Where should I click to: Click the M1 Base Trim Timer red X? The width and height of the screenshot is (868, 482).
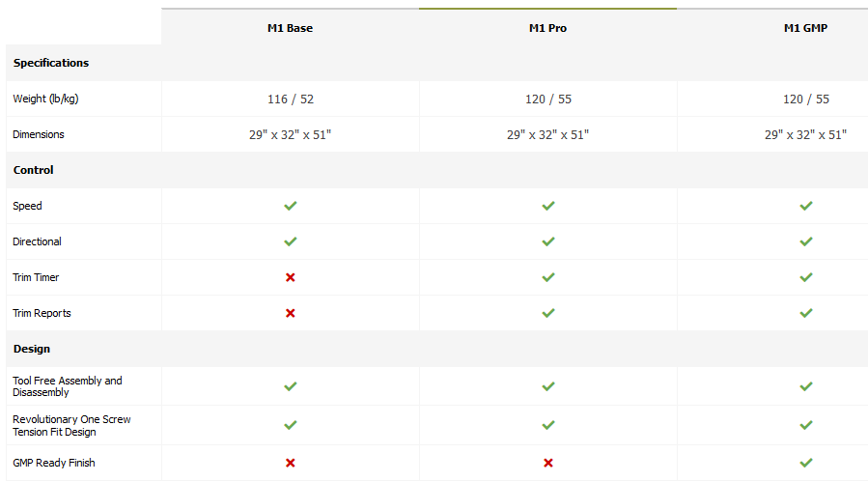click(291, 277)
